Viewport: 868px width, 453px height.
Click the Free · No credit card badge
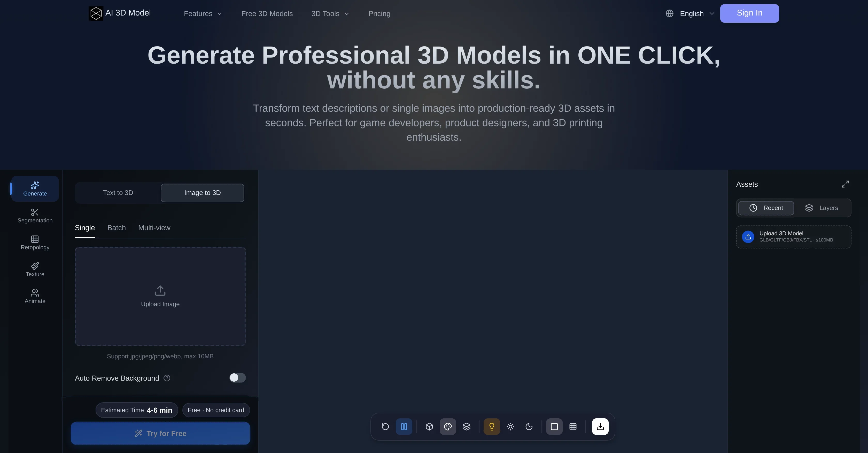[216, 410]
